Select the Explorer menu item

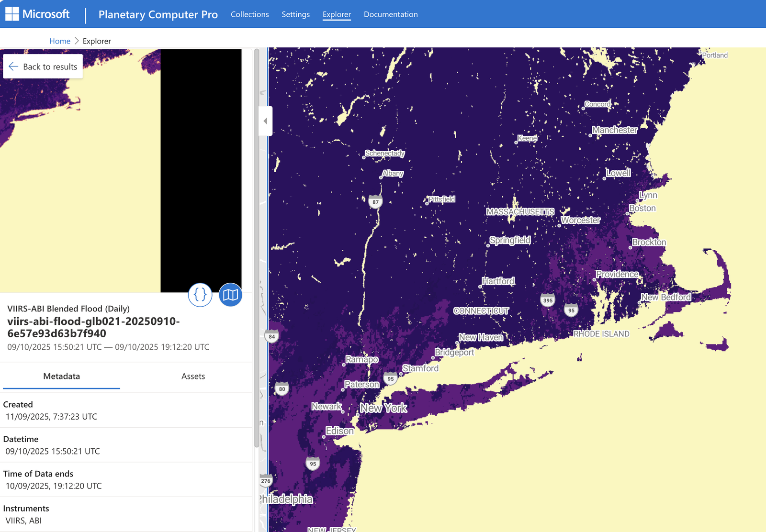pyautogui.click(x=337, y=14)
